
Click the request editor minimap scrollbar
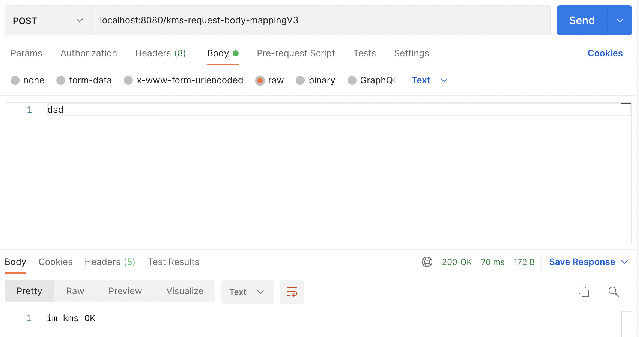point(626,173)
